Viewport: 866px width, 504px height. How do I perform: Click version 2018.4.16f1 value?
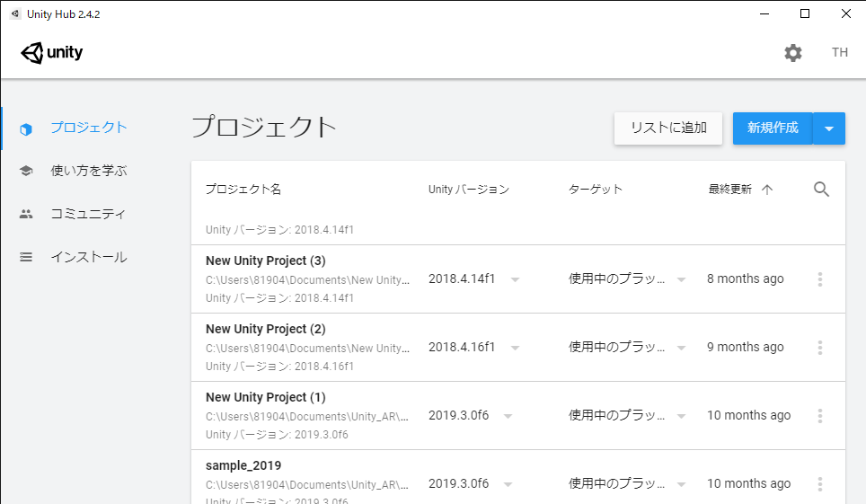(x=462, y=347)
